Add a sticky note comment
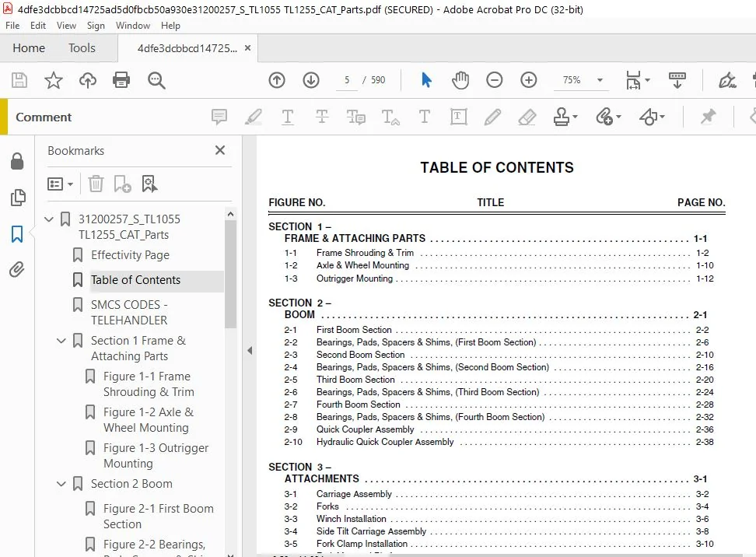This screenshot has width=756, height=557. point(219,117)
